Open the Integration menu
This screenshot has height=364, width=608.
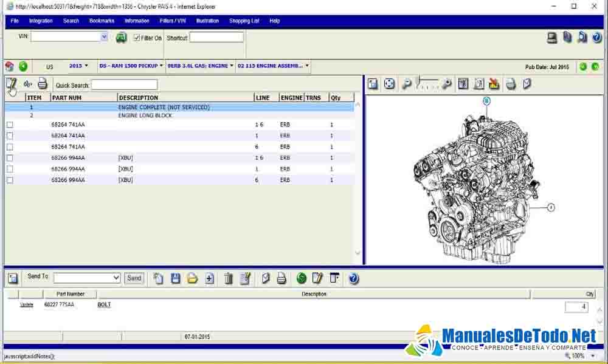pyautogui.click(x=41, y=21)
